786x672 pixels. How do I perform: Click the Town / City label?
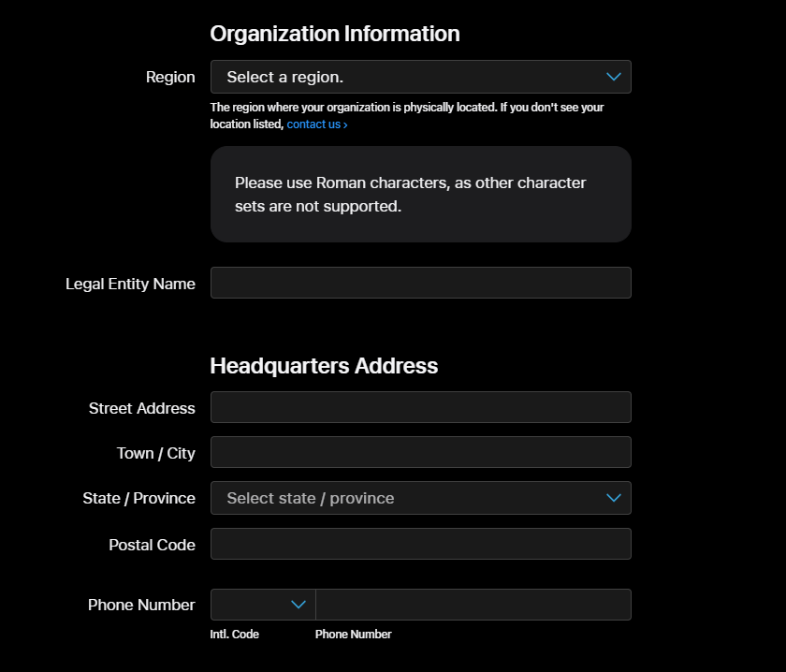[x=156, y=453]
